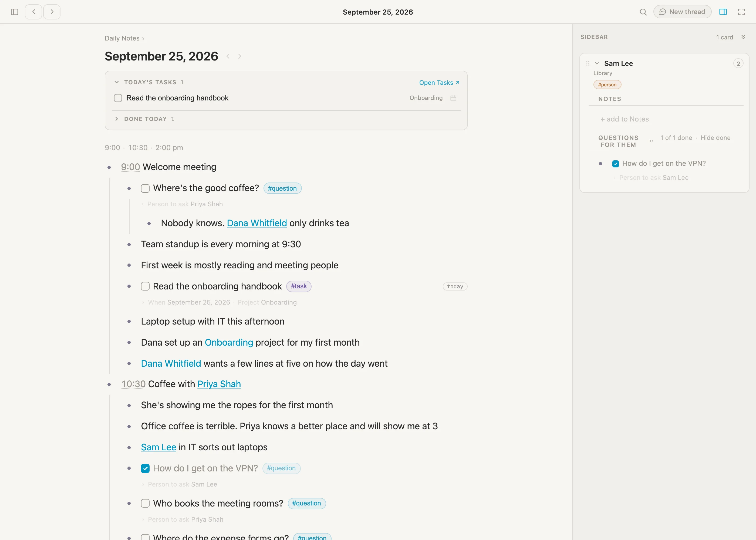Expand fields under Read the onboarding handbook
756x540 pixels.
point(143,303)
